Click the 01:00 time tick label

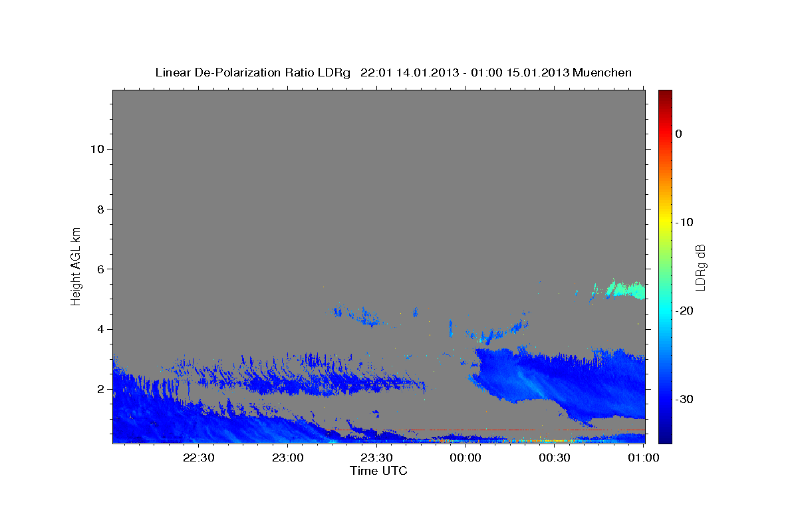pyautogui.click(x=643, y=458)
